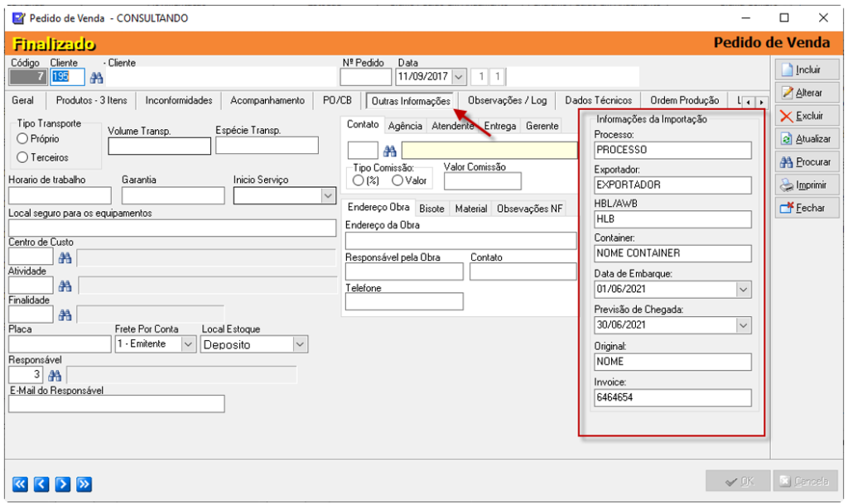Select the Outras Informações tab
This screenshot has height=504, width=848.
tap(411, 101)
